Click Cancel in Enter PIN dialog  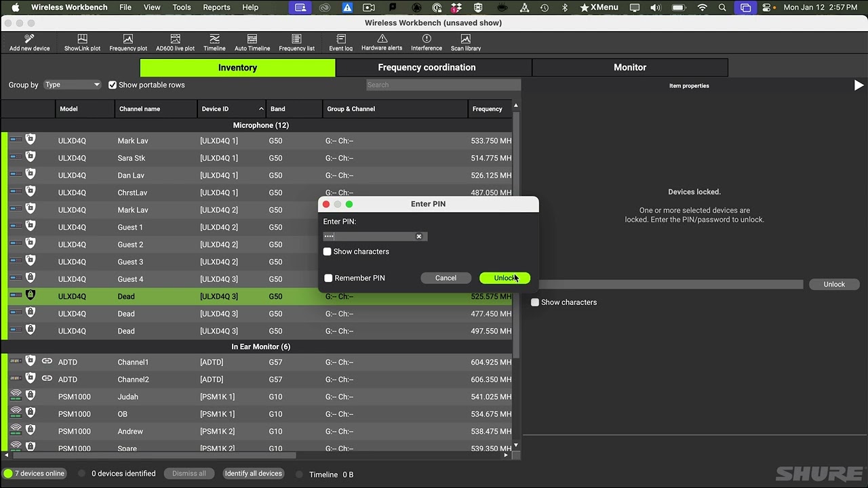tap(446, 278)
